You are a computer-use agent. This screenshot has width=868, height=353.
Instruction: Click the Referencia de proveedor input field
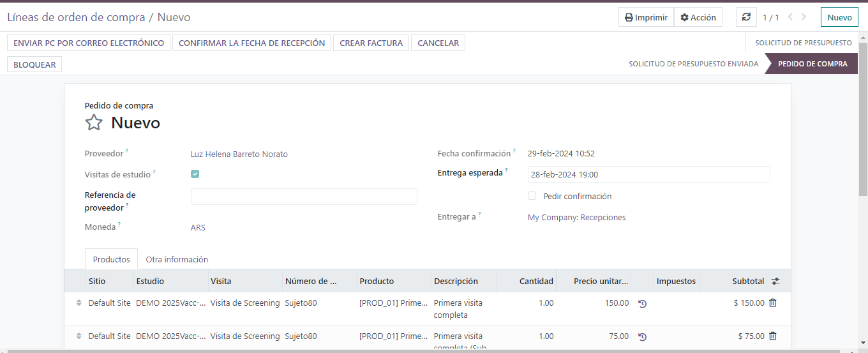pos(304,197)
